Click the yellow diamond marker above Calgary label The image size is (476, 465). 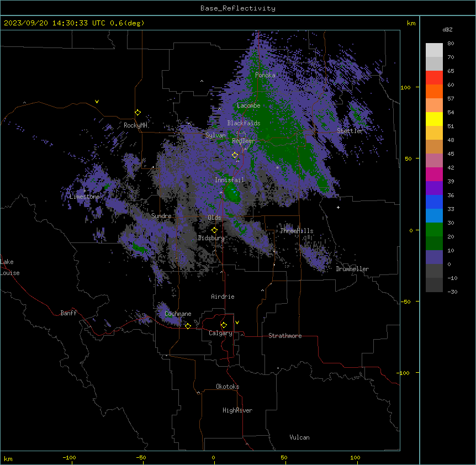tap(224, 325)
